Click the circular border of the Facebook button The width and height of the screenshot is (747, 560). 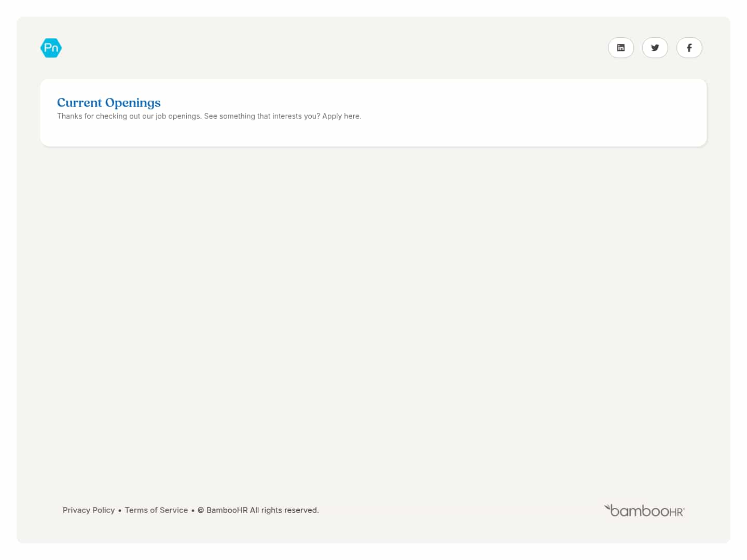(689, 35)
